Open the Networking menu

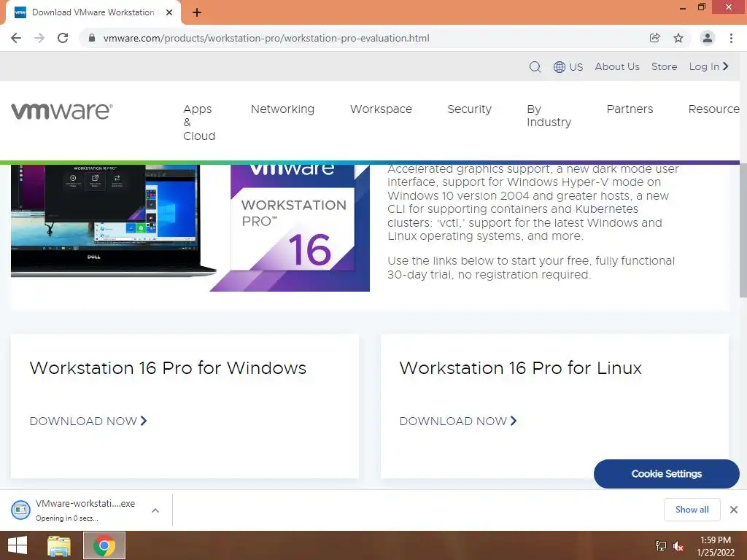tap(282, 109)
